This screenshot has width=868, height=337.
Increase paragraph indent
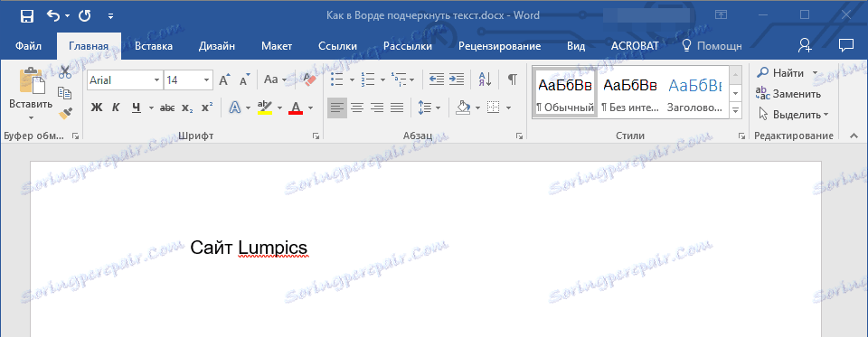tap(456, 80)
